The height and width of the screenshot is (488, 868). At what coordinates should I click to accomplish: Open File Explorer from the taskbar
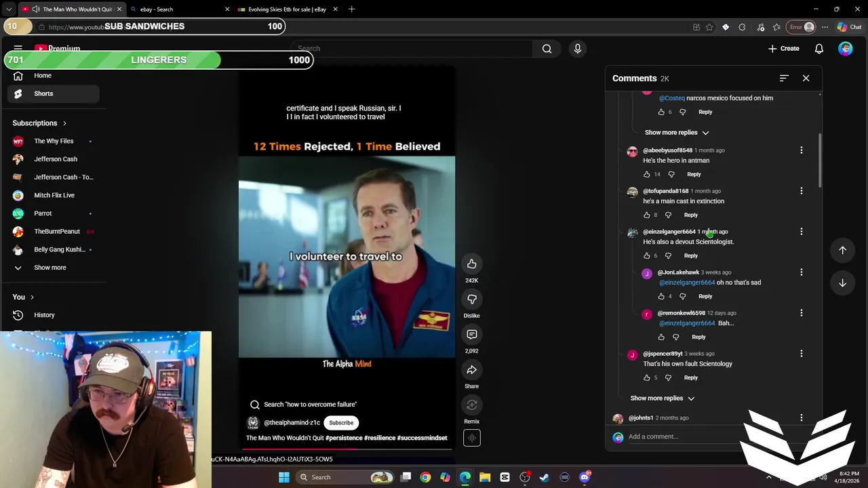tap(485, 477)
